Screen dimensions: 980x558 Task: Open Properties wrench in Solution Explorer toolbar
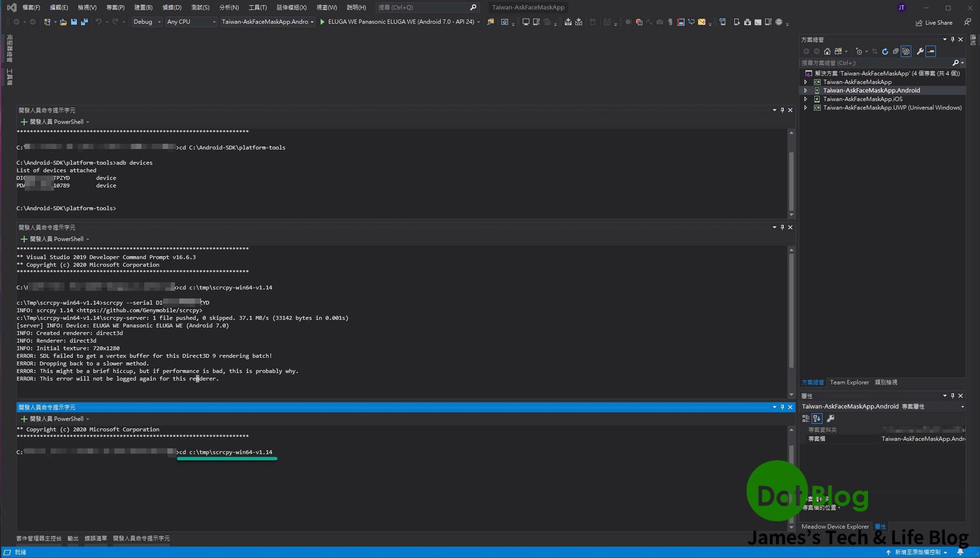[x=920, y=52]
